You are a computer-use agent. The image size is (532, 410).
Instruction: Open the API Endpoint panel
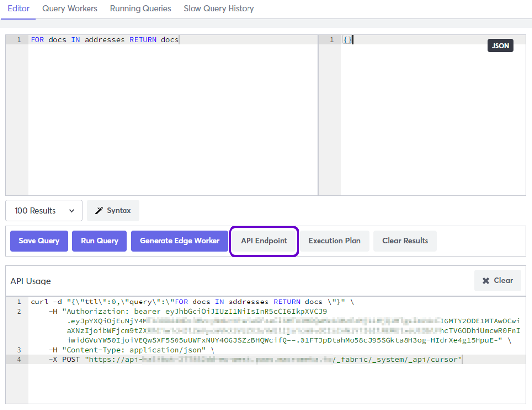(x=263, y=241)
